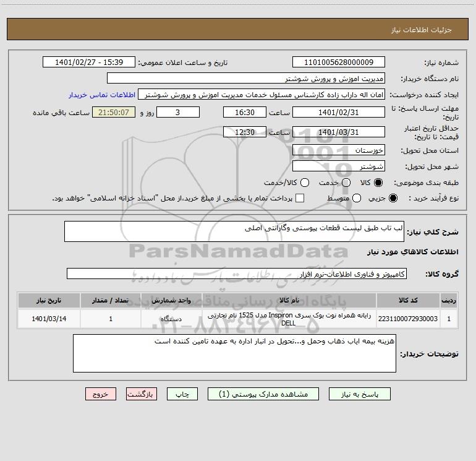
Task: Click the اطلاعات کالاهای مورد نیاز section heading
Action: click(412, 252)
